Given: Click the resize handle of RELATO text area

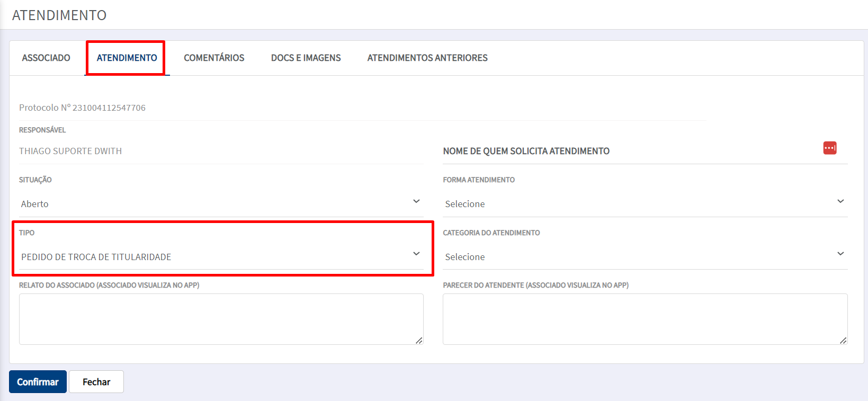Looking at the screenshot, I should point(419,341).
